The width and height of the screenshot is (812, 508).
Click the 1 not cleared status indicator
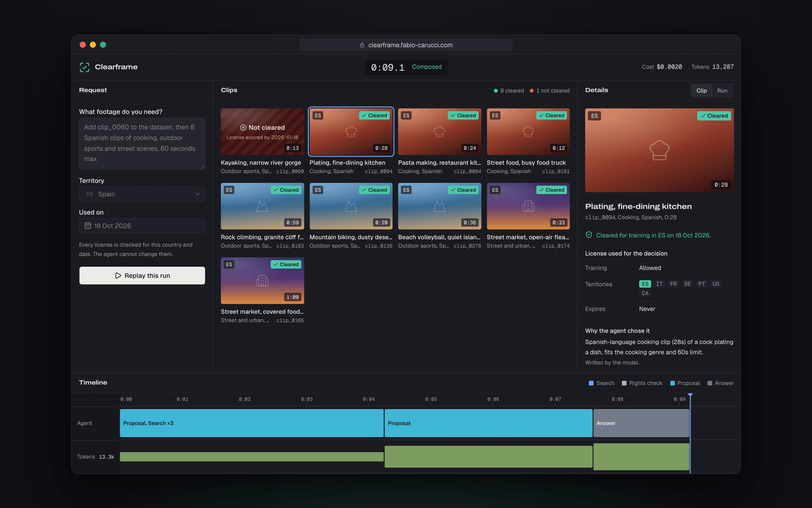click(550, 91)
